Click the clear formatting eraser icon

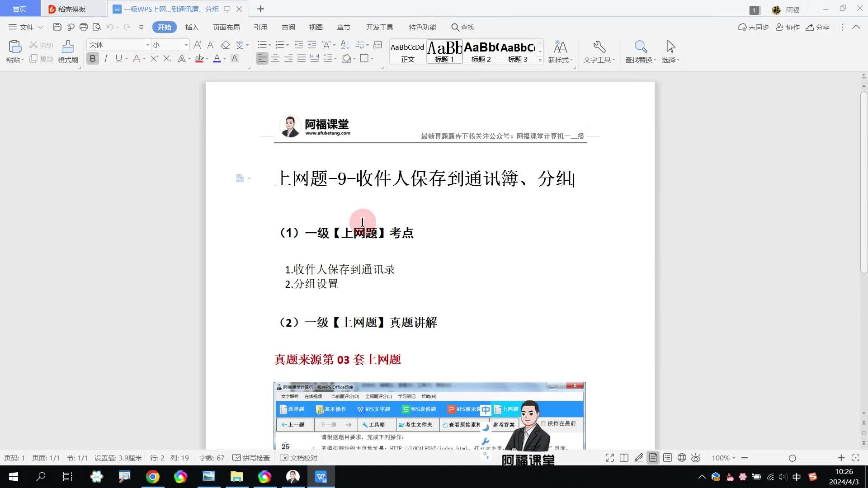225,45
